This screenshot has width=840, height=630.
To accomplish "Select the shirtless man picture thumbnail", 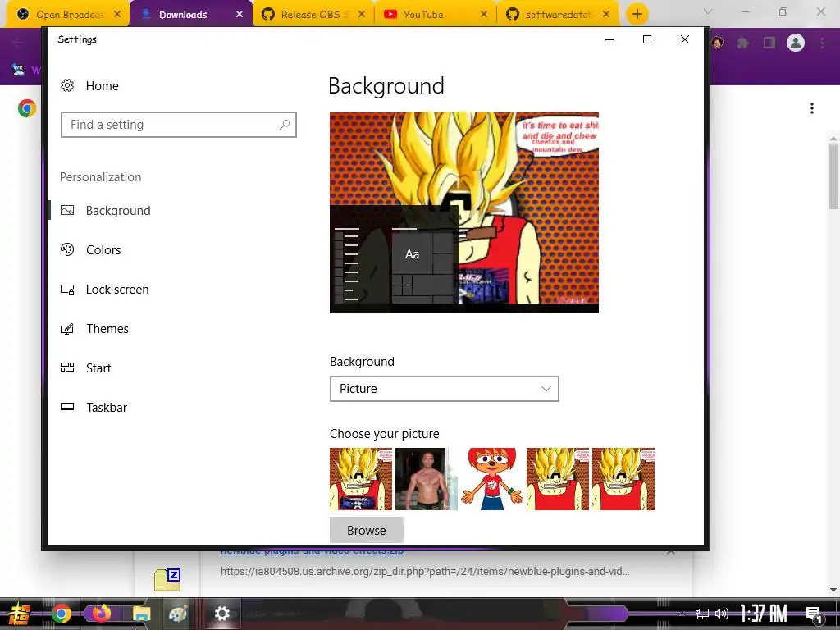I will coord(427,479).
